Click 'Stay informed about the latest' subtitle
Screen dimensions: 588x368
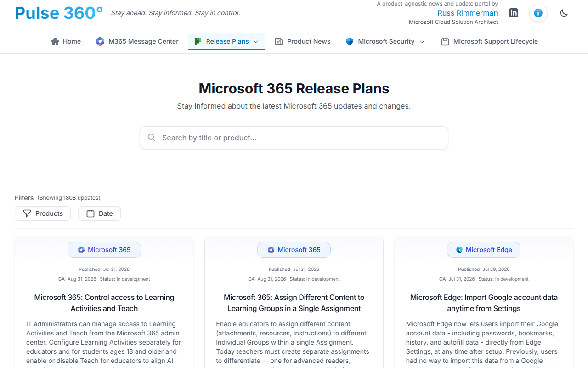[294, 106]
